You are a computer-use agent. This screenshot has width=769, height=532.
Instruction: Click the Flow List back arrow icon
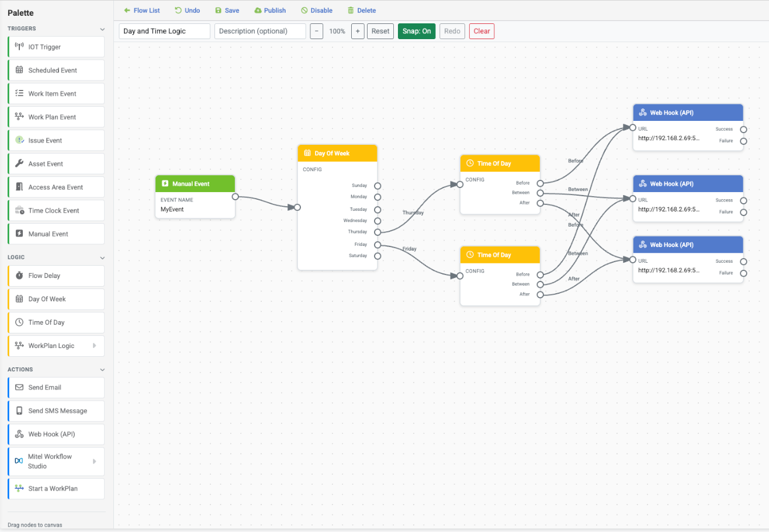(x=127, y=11)
